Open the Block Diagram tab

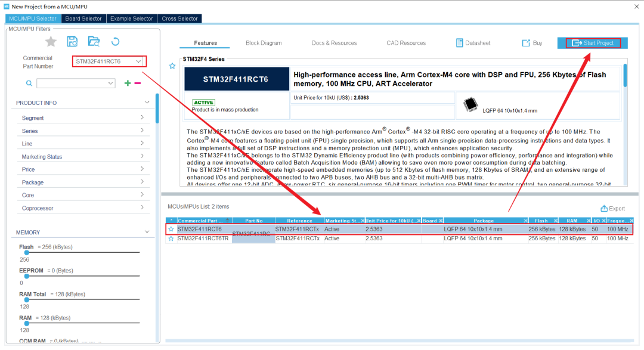(x=264, y=43)
